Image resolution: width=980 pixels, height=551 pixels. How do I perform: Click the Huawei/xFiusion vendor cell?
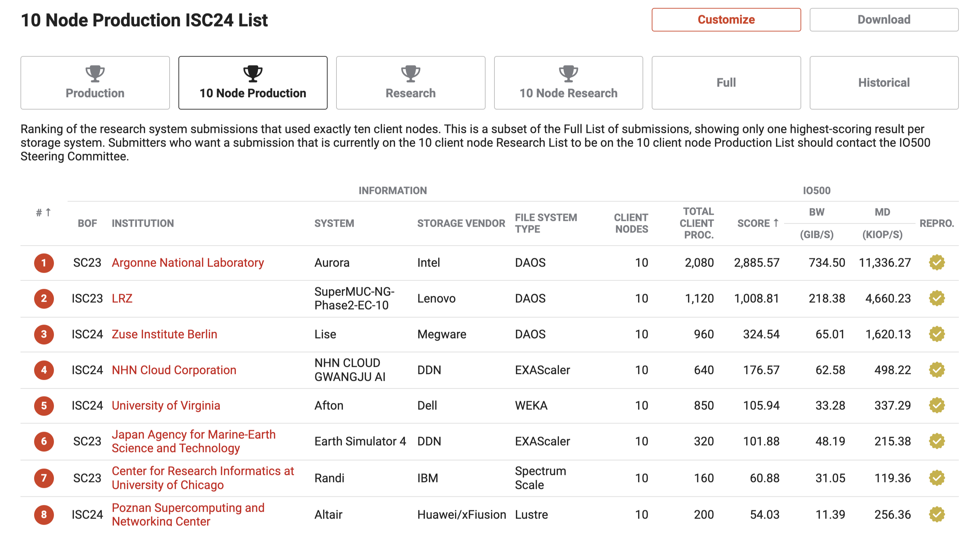(461, 514)
